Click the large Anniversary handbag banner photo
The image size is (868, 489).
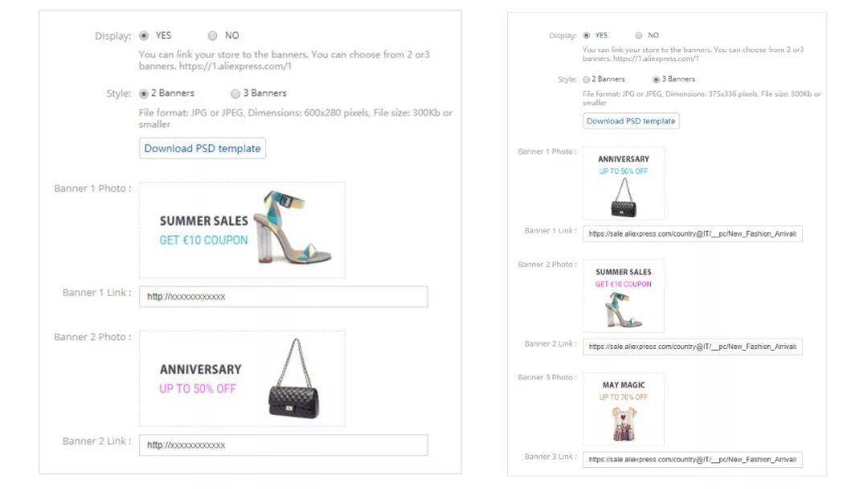[x=242, y=379]
